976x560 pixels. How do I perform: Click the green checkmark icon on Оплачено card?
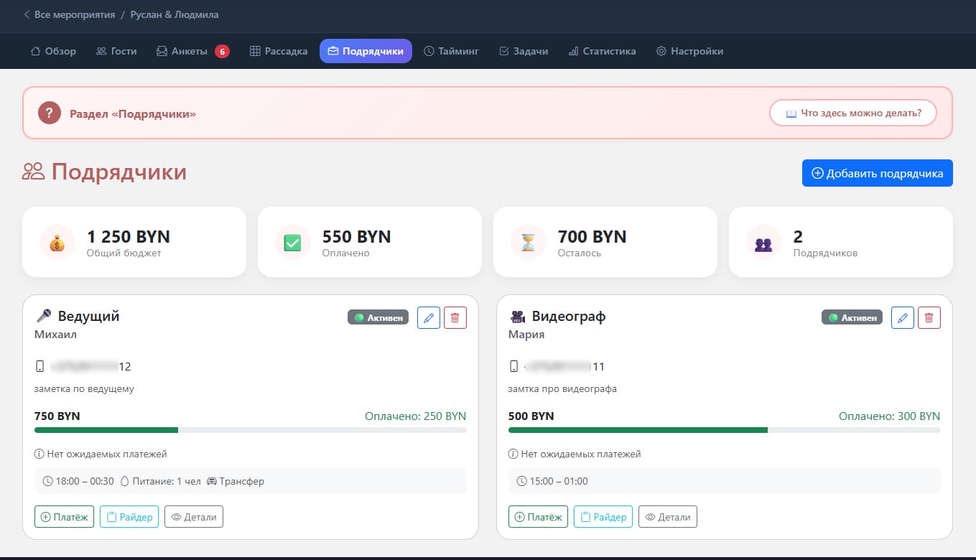click(x=293, y=243)
